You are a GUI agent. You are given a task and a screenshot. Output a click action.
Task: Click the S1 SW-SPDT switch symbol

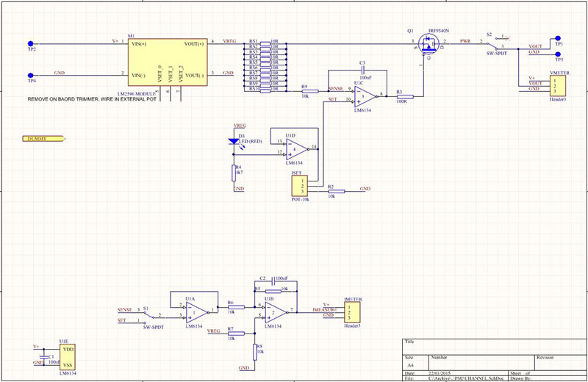pos(151,314)
